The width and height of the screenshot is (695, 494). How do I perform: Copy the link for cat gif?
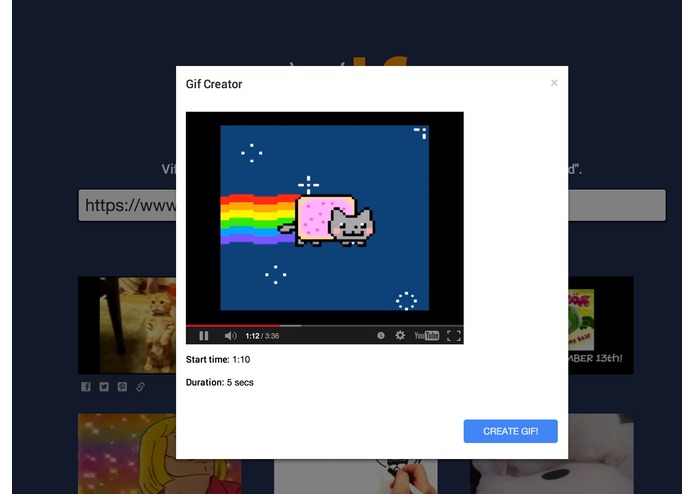tap(141, 387)
